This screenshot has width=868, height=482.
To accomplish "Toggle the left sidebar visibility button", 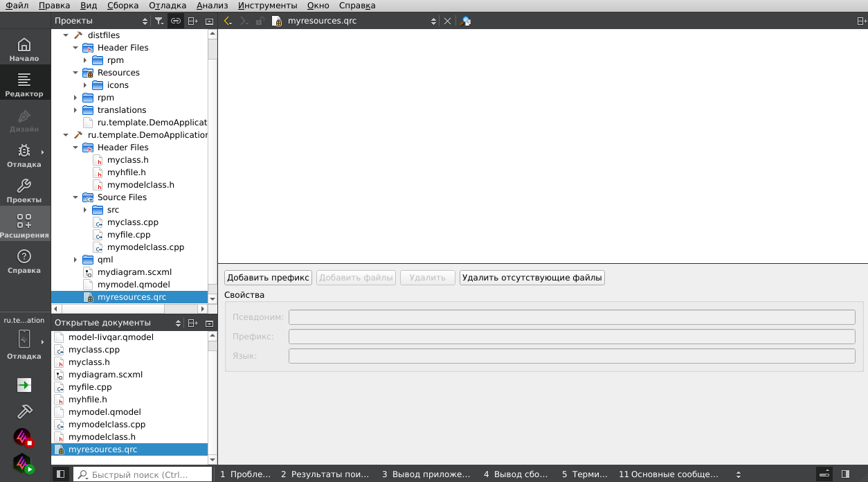I will click(61, 474).
